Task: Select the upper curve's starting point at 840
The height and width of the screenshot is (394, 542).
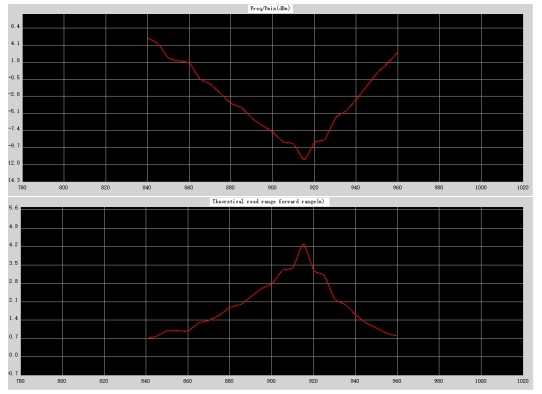Action: tap(148, 38)
